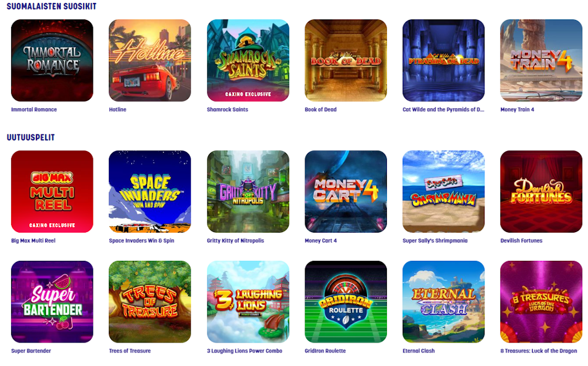Open the Book of Dead thumbnail
The width and height of the screenshot is (588, 366).
(346, 61)
